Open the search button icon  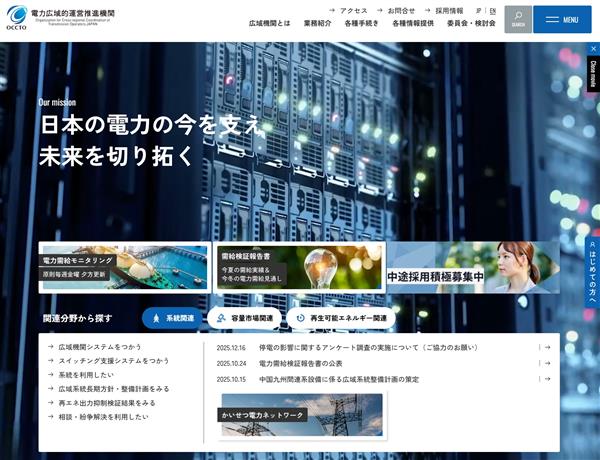click(x=518, y=19)
